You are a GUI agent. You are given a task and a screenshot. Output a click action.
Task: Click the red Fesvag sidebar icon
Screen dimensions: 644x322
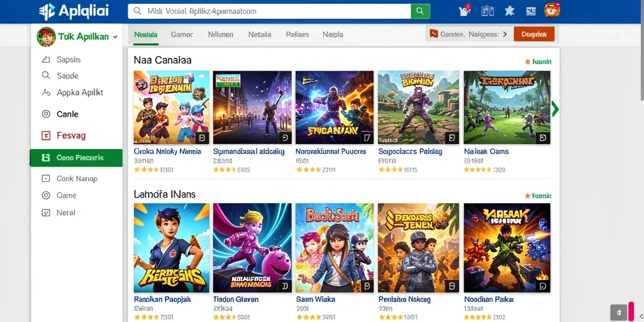[46, 135]
